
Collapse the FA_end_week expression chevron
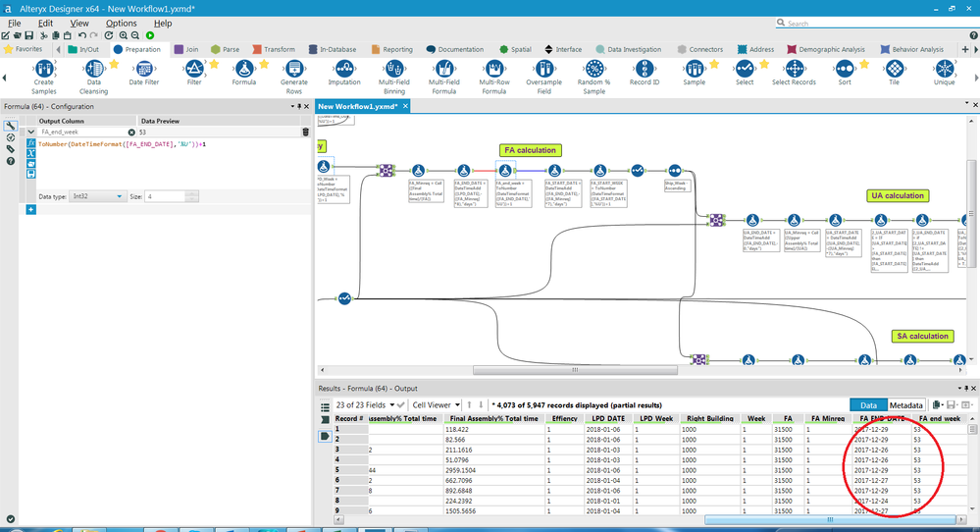click(x=30, y=132)
